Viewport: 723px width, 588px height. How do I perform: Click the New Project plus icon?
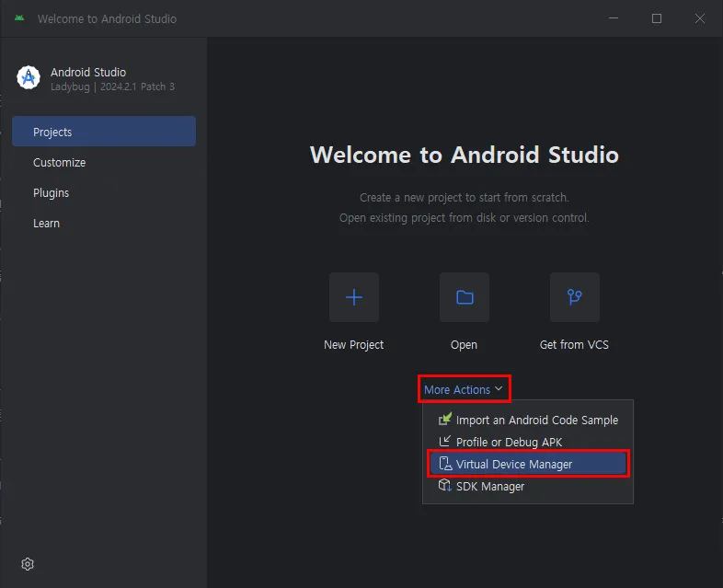pos(354,297)
